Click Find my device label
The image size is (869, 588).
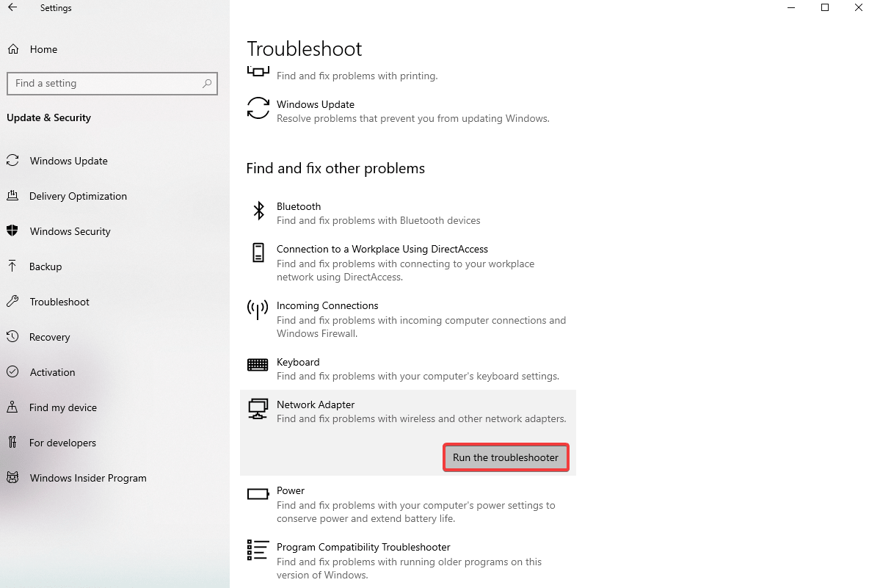point(62,408)
